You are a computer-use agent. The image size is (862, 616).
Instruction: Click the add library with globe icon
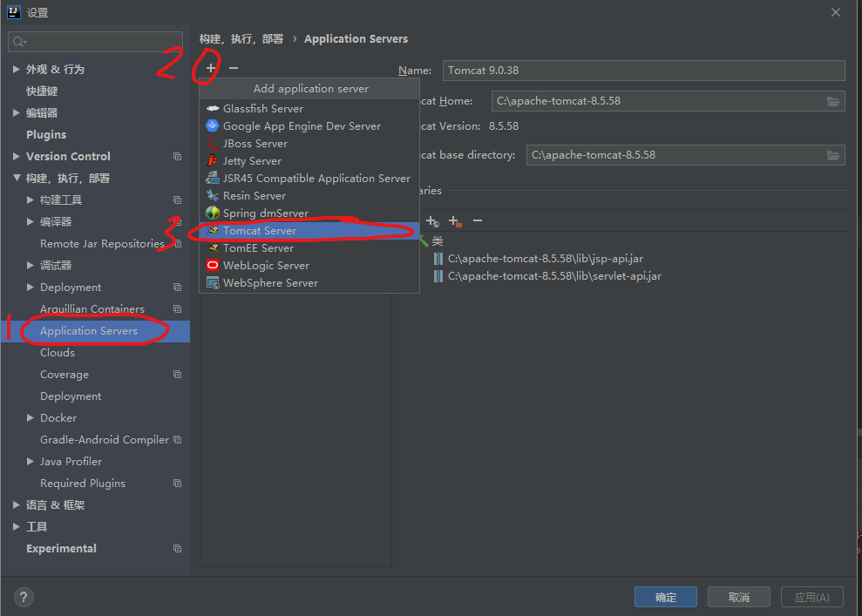tap(432, 221)
